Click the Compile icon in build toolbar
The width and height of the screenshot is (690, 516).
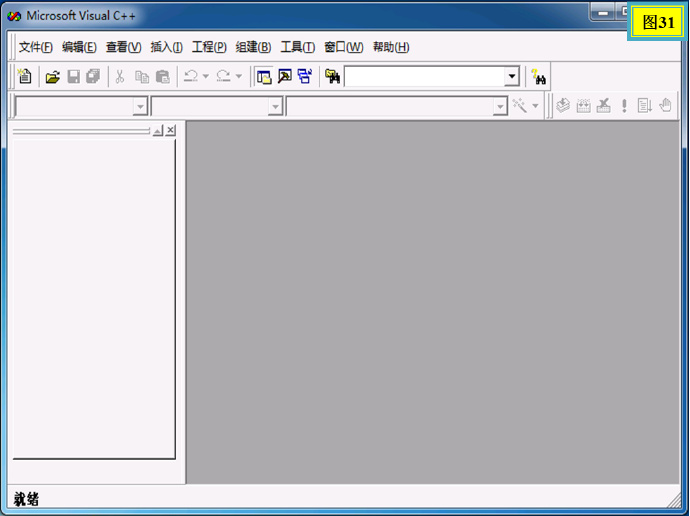pos(563,106)
